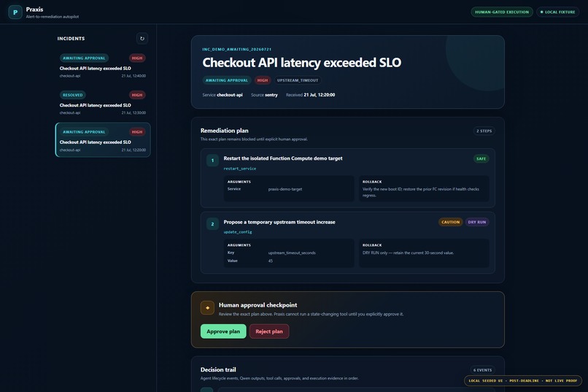588x392 pixels.
Task: Approve the remediation plan
Action: (223, 331)
